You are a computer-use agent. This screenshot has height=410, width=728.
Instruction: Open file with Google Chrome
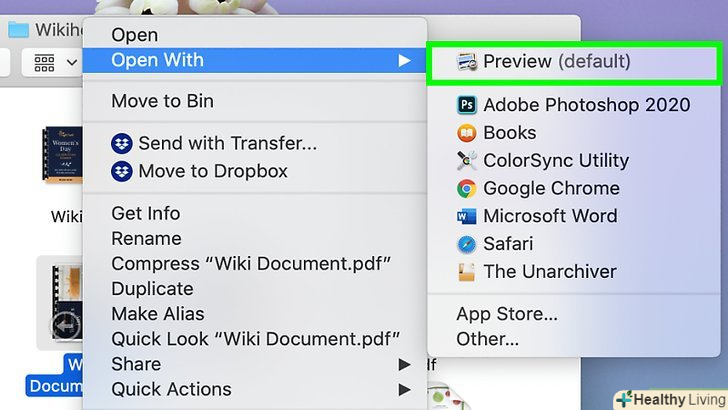point(574,189)
